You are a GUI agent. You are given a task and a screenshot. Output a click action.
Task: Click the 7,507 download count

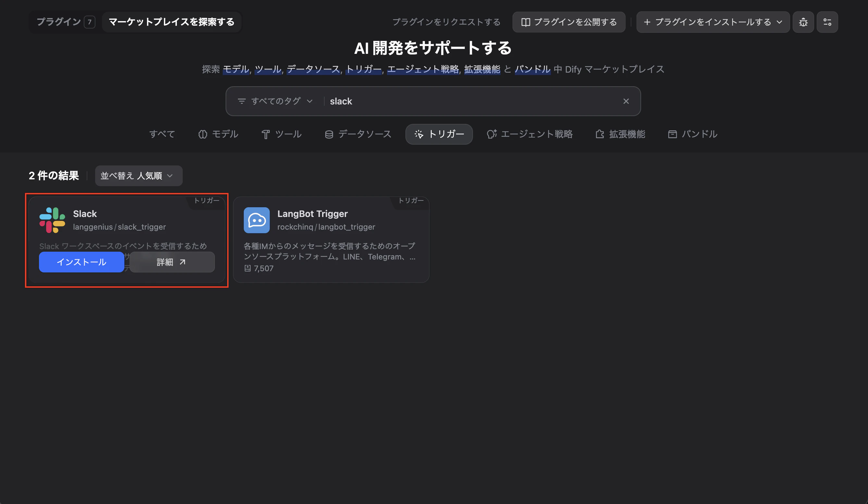[264, 268]
